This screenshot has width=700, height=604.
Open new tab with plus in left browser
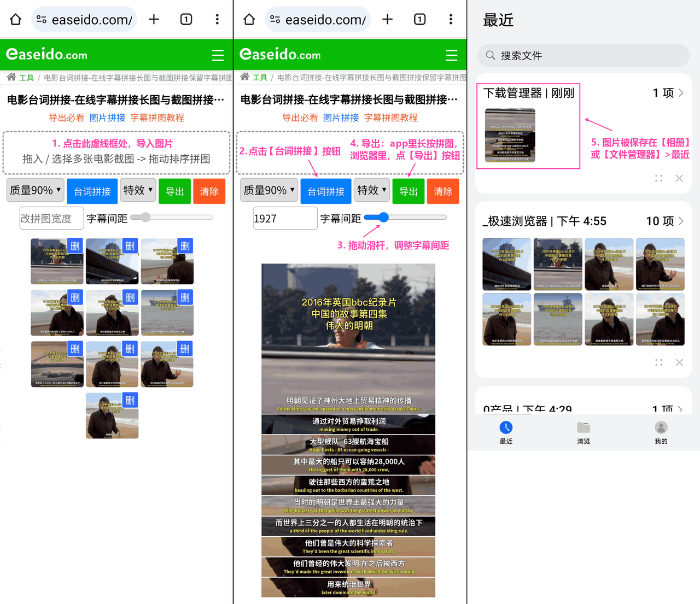pos(154,20)
